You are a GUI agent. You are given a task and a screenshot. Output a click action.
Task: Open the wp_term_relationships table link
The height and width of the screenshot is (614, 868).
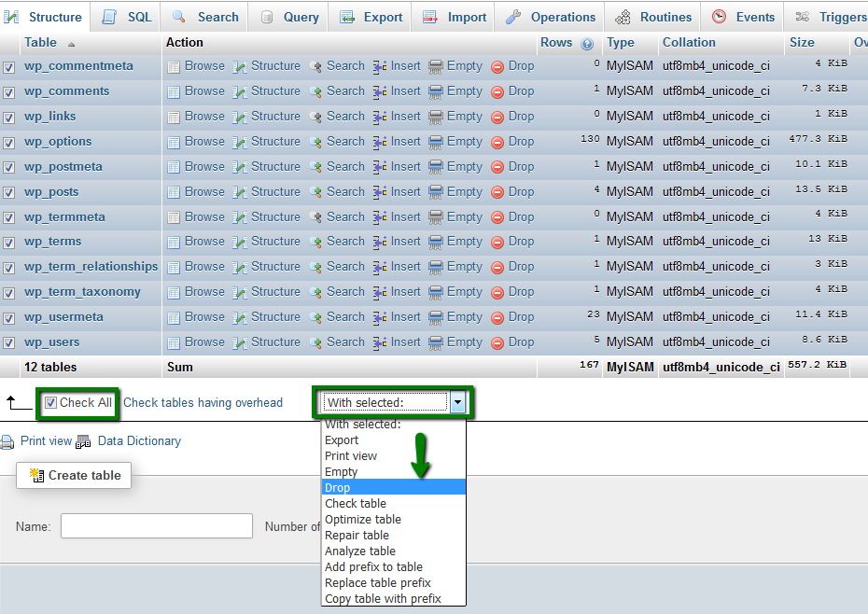[x=91, y=266]
